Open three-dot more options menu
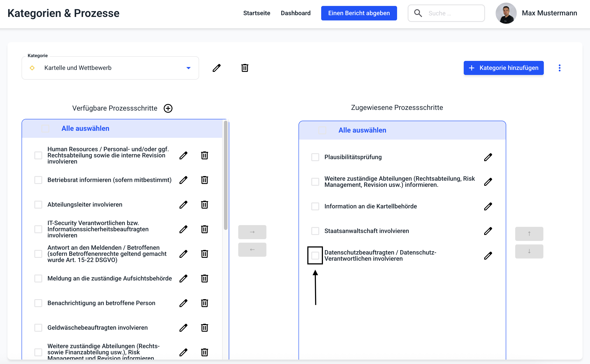 [559, 68]
